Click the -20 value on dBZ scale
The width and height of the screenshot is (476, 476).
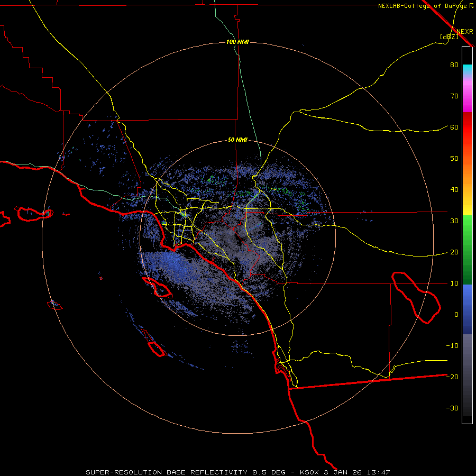tap(452, 377)
